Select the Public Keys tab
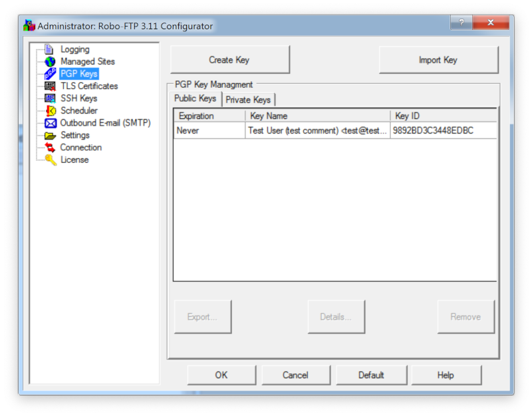Viewport: 532px width, 416px height. 195,98
